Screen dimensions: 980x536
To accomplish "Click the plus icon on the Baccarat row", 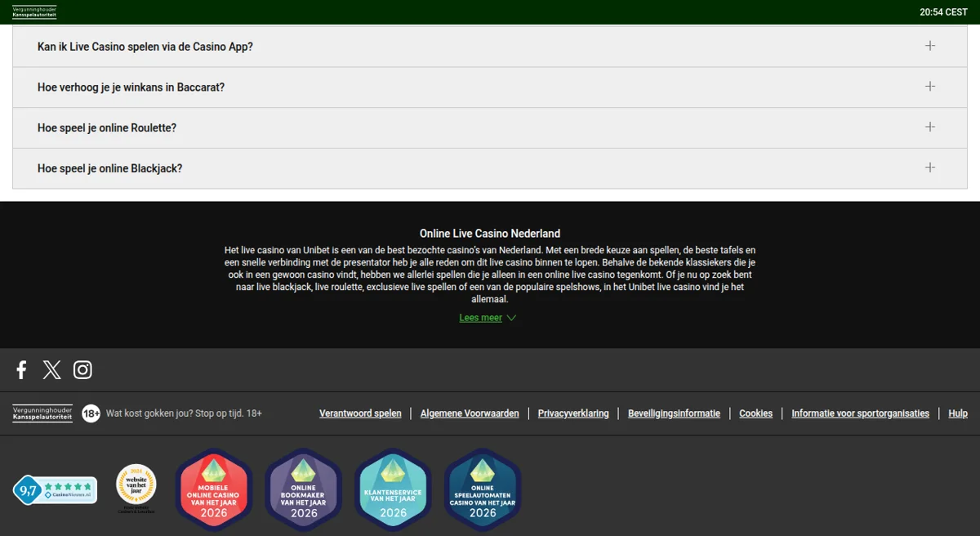I will point(929,87).
